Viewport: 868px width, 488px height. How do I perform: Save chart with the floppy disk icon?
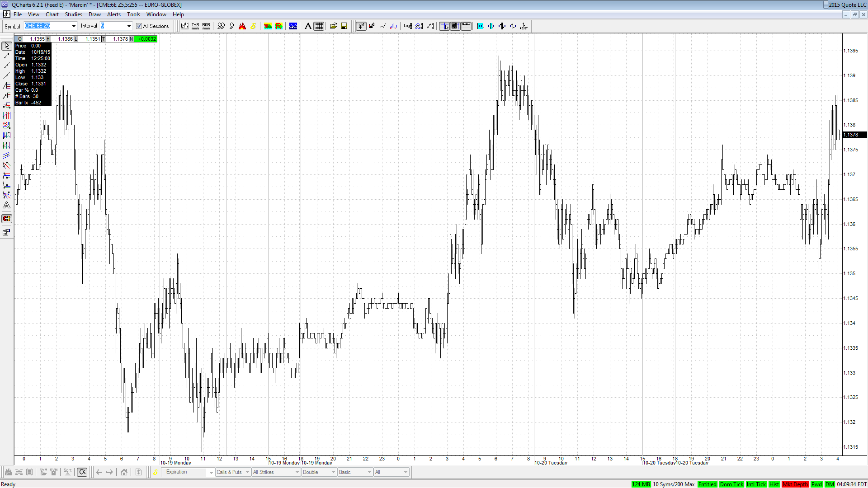[x=344, y=26]
